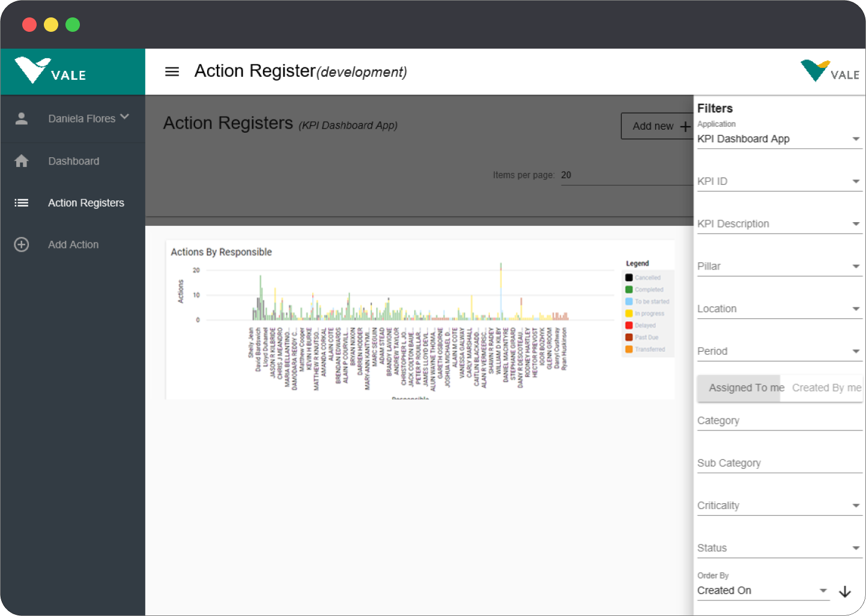866x616 pixels.
Task: Click the Add Action plus-circle icon
Action: pyautogui.click(x=22, y=244)
